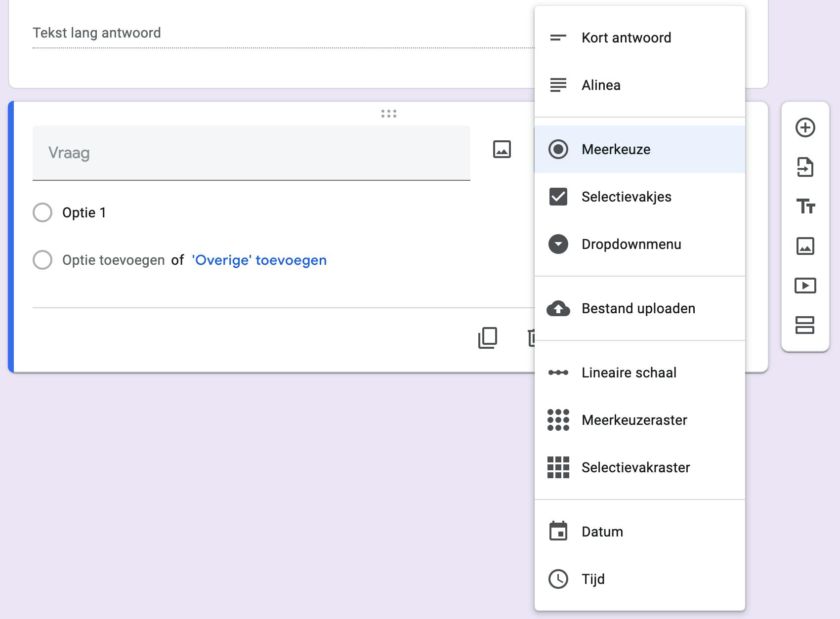This screenshot has width=840, height=619.
Task: Select Bestand uploaden option
Action: point(638,308)
